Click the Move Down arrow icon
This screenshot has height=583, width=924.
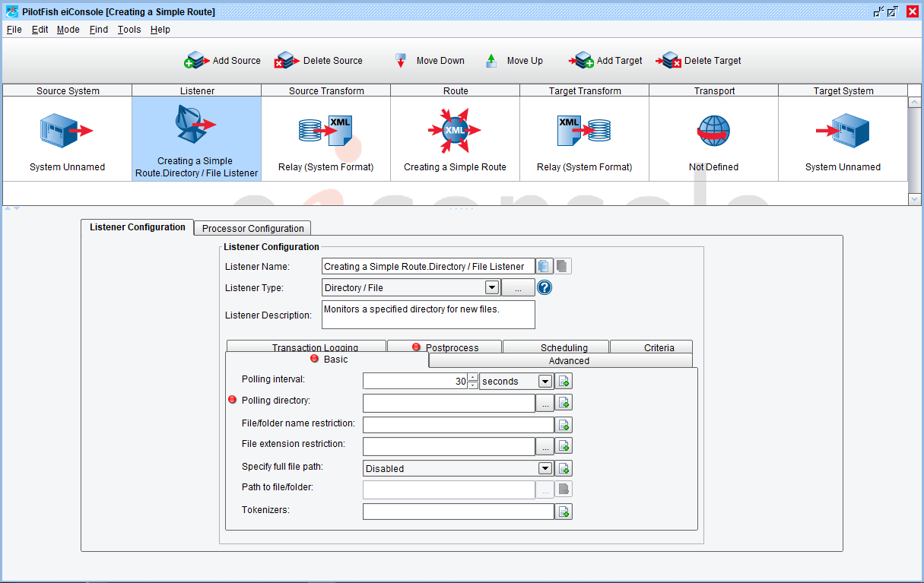tap(401, 61)
